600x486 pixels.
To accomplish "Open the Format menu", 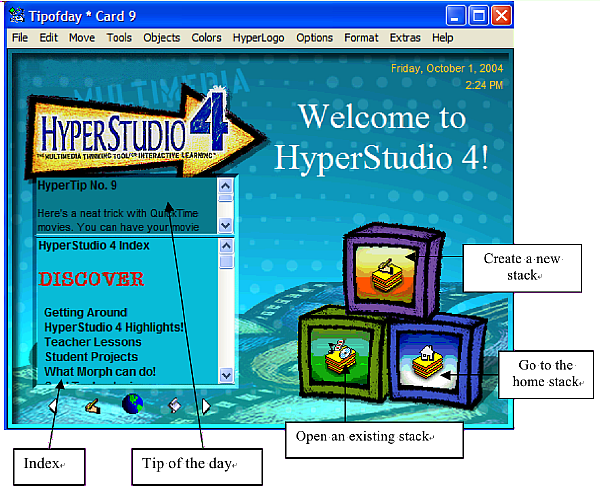I will (x=361, y=38).
